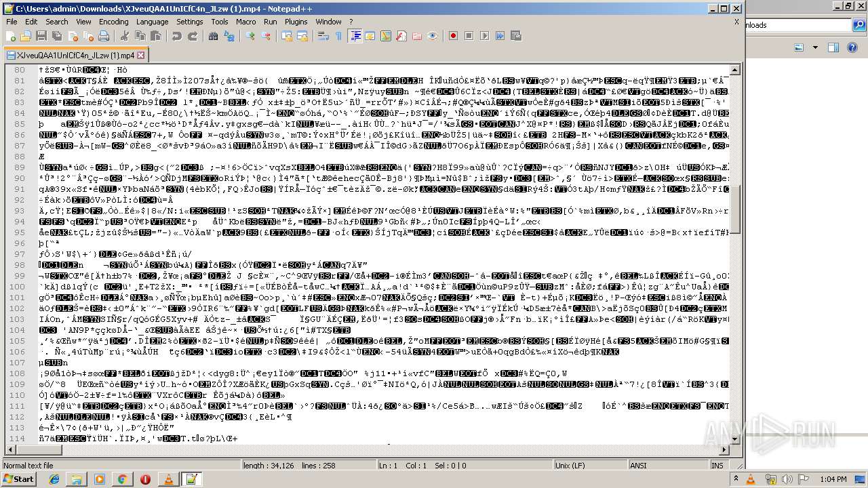
Task: Start macro recording with red circle
Action: point(453,36)
